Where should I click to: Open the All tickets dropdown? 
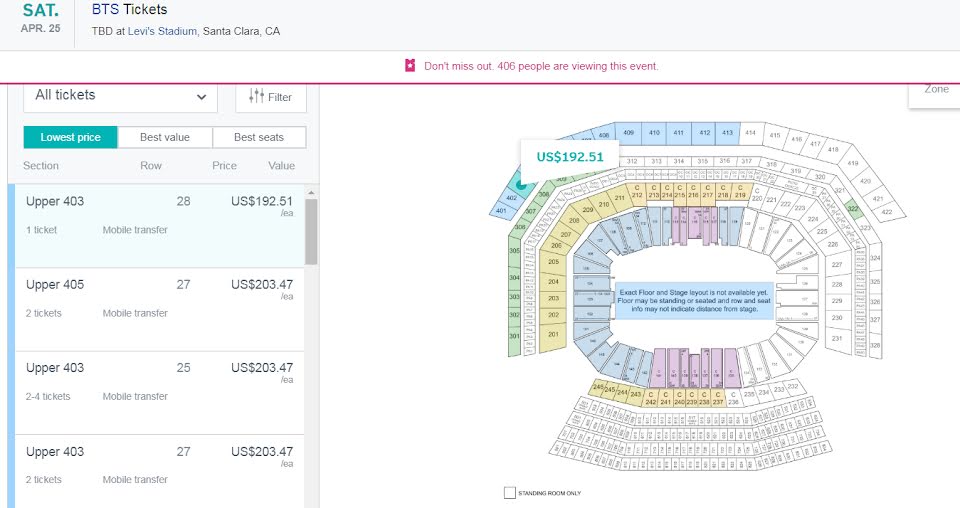[121, 96]
